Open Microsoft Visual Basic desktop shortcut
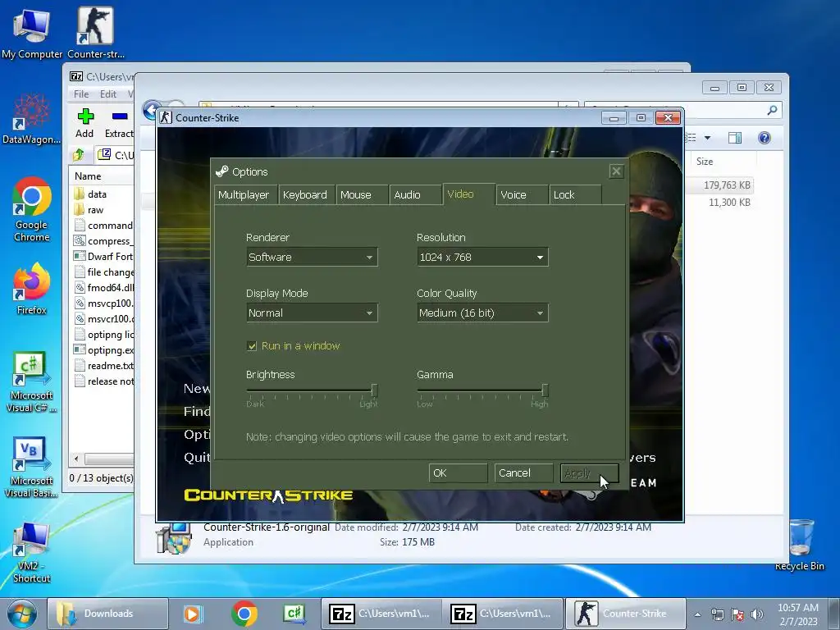 tap(32, 467)
